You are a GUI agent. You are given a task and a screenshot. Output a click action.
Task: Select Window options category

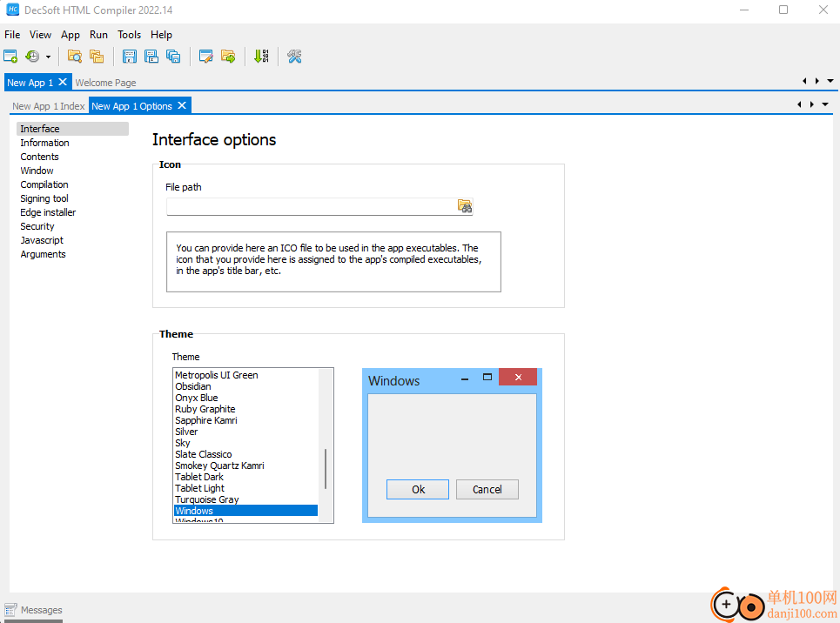click(x=37, y=171)
